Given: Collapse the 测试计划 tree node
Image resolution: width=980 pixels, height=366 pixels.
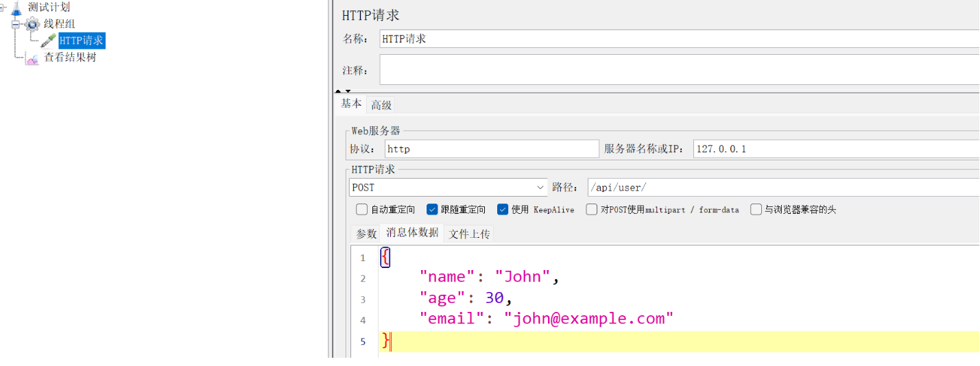Looking at the screenshot, I should [3, 8].
